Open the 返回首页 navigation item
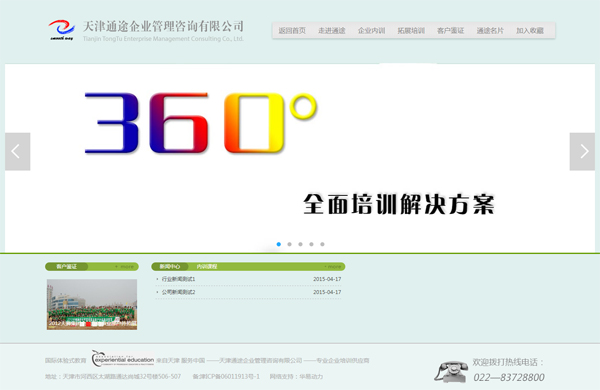This screenshot has width=600, height=390. pyautogui.click(x=292, y=31)
